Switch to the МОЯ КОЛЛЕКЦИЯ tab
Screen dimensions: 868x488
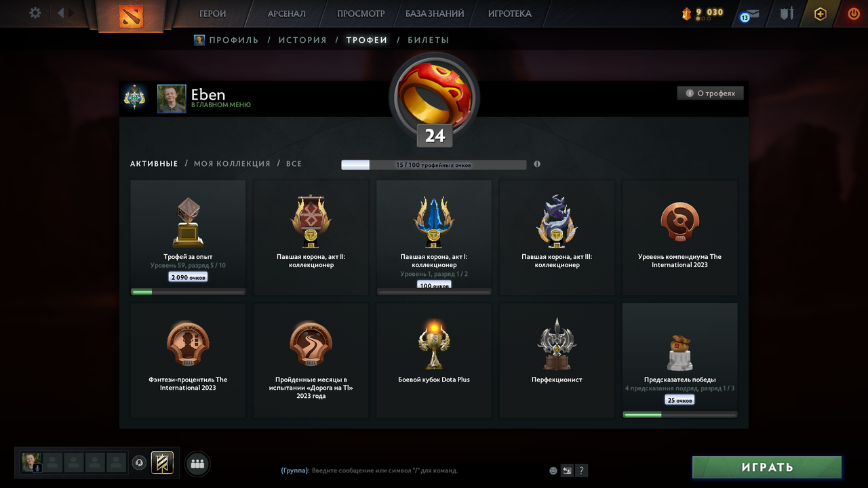(x=232, y=164)
